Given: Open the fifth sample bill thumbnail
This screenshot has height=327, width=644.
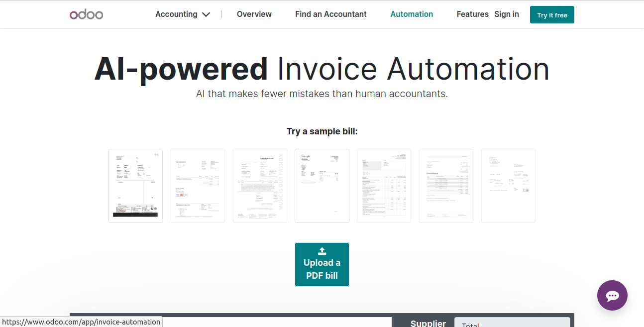Looking at the screenshot, I should [x=384, y=186].
